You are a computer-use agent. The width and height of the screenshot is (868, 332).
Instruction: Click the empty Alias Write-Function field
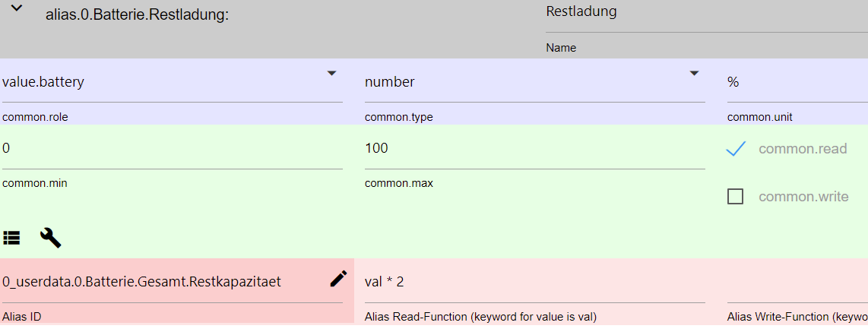[797, 282]
